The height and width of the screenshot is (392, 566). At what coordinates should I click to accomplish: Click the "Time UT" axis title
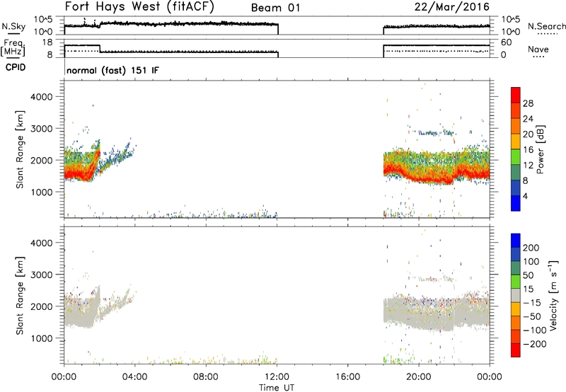coord(277,388)
